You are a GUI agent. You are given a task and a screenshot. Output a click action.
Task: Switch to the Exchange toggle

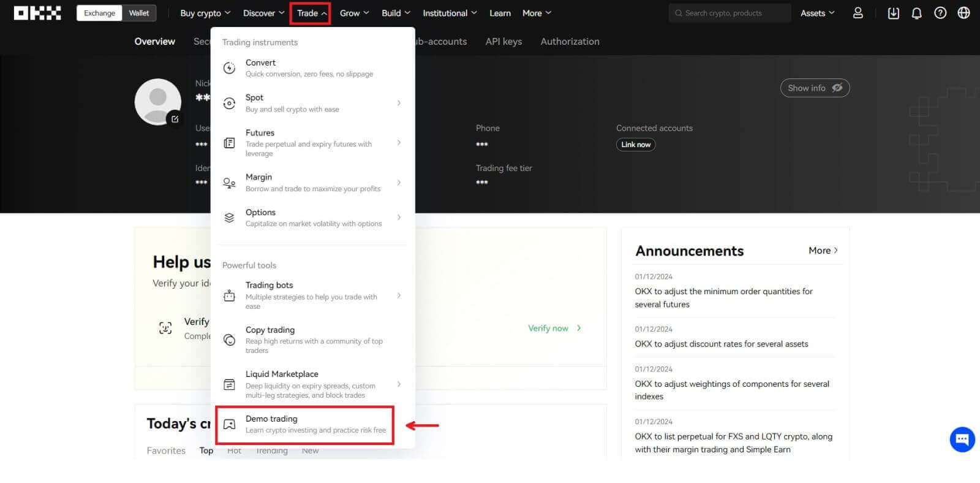click(99, 13)
